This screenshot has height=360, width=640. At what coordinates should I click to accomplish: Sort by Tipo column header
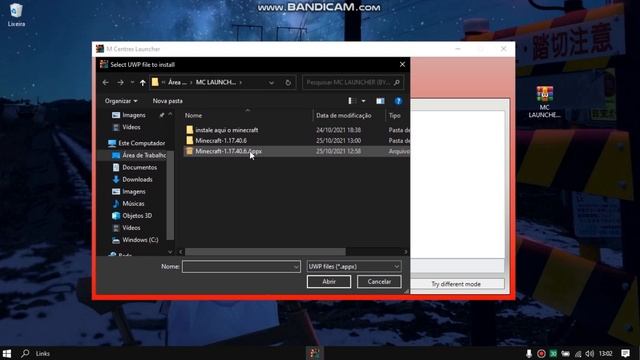(395, 116)
